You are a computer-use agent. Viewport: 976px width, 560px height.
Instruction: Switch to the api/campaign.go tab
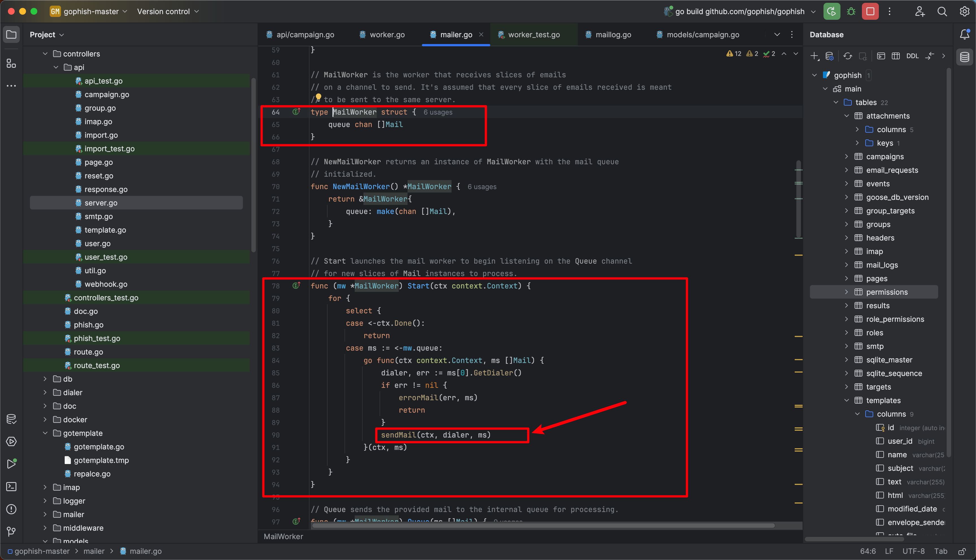[300, 35]
